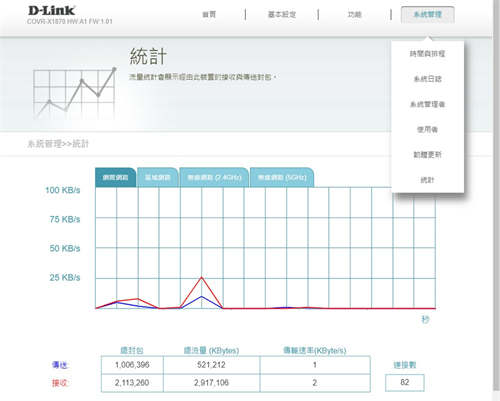The height and width of the screenshot is (401, 500).
Task: Open the 基本設定 (Settings) menu
Action: coord(282,14)
